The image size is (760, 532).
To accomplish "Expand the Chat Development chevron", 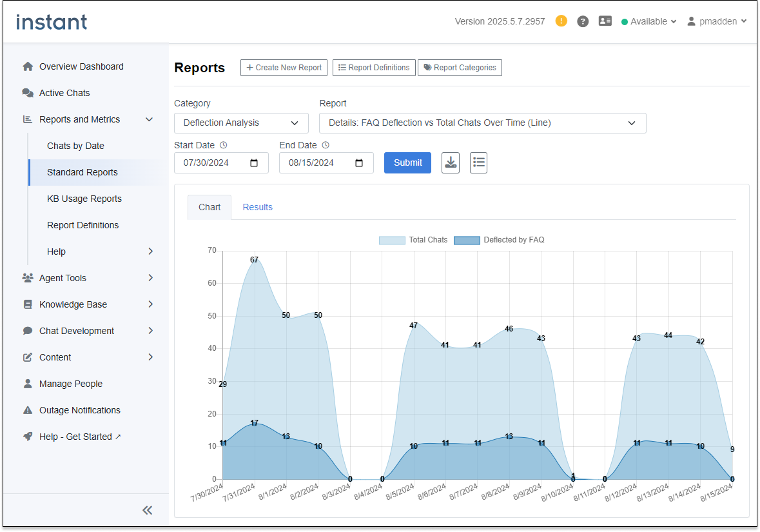I will pos(150,331).
